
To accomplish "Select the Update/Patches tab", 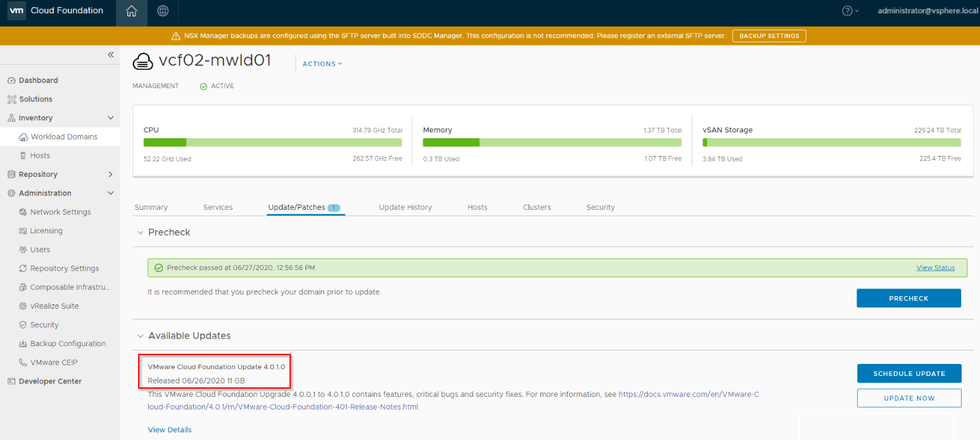I will pyautogui.click(x=305, y=207).
